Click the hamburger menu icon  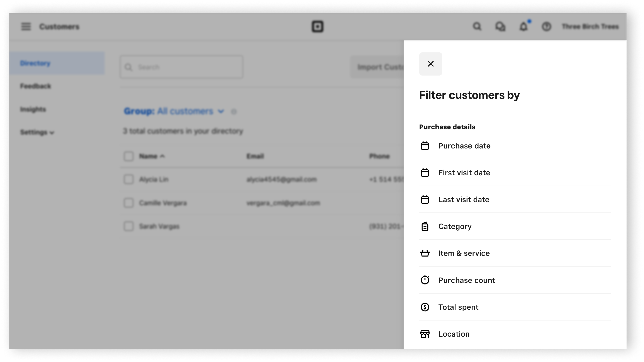point(26,26)
